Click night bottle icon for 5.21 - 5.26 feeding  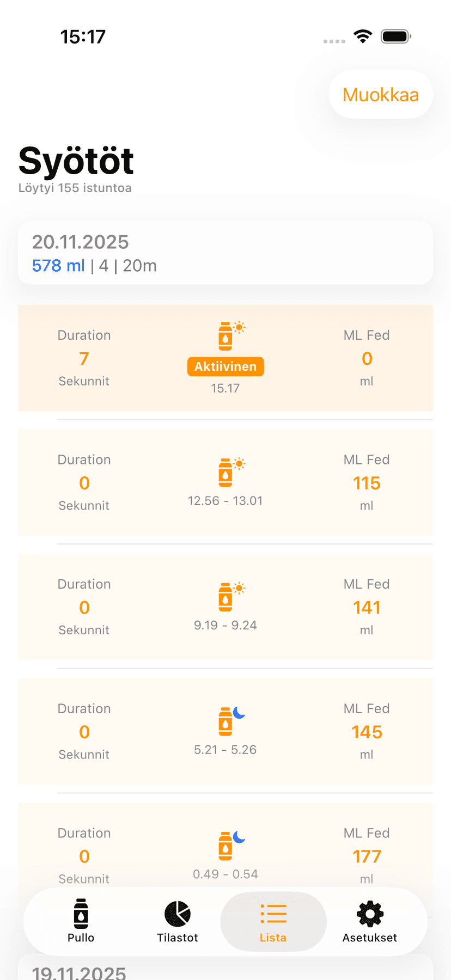pos(226,721)
